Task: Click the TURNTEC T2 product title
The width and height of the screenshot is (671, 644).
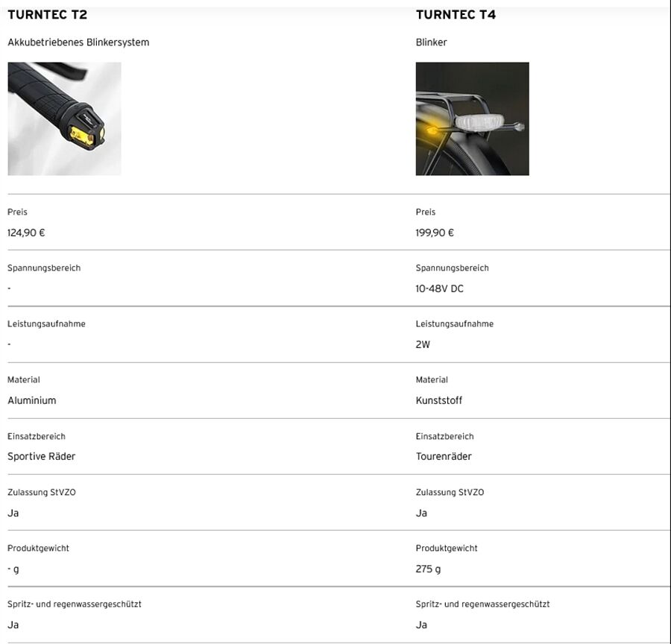Action: click(47, 15)
